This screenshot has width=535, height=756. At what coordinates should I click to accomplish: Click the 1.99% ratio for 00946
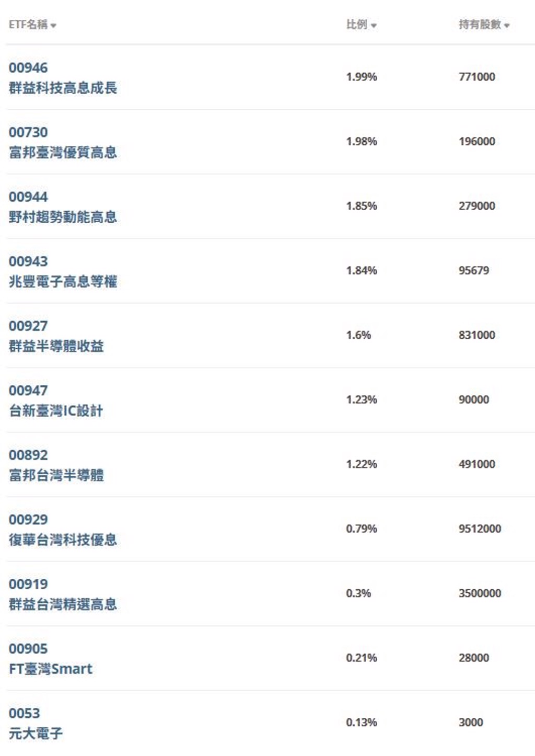tap(362, 77)
